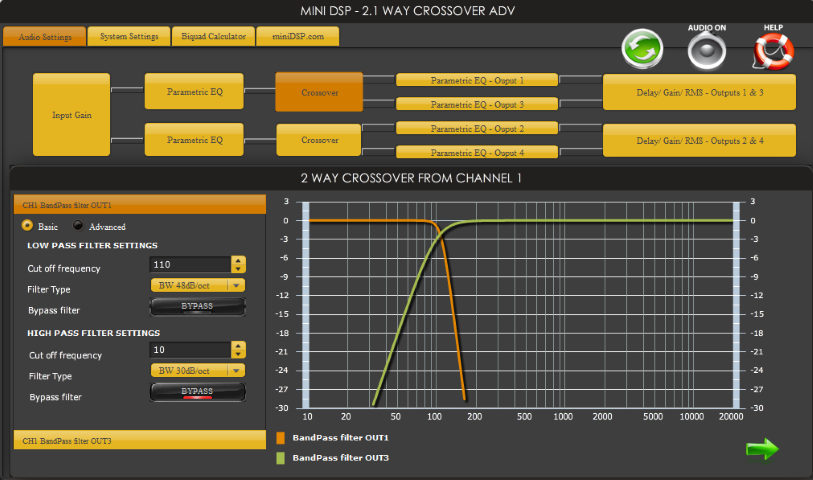Viewport: 813px width, 480px height.
Task: Toggle the low pass filter Bypass button
Action: 197,307
